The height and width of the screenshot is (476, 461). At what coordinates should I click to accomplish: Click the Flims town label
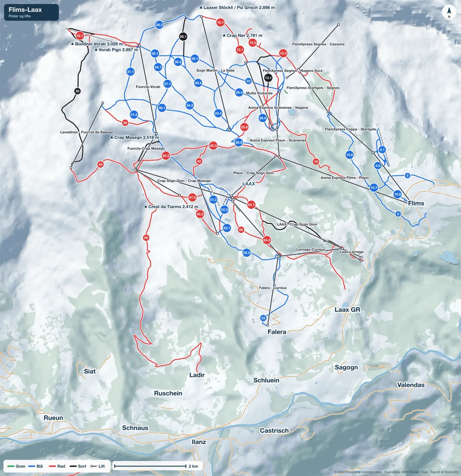[x=416, y=203]
